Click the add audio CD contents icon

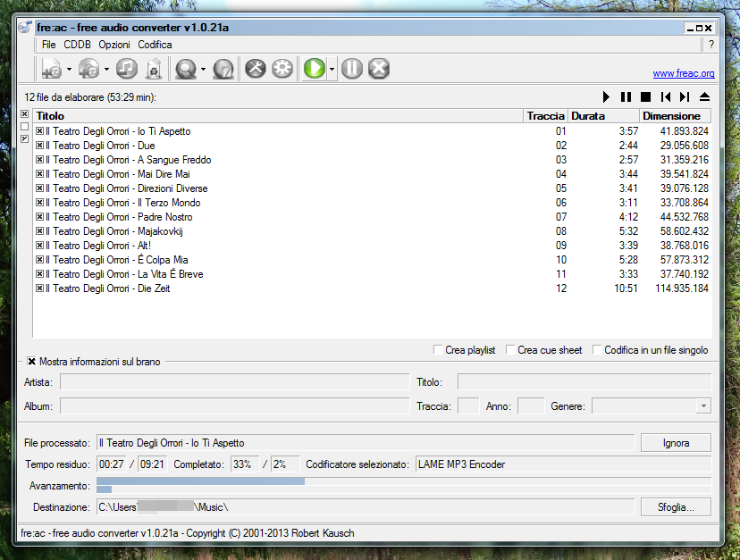88,69
